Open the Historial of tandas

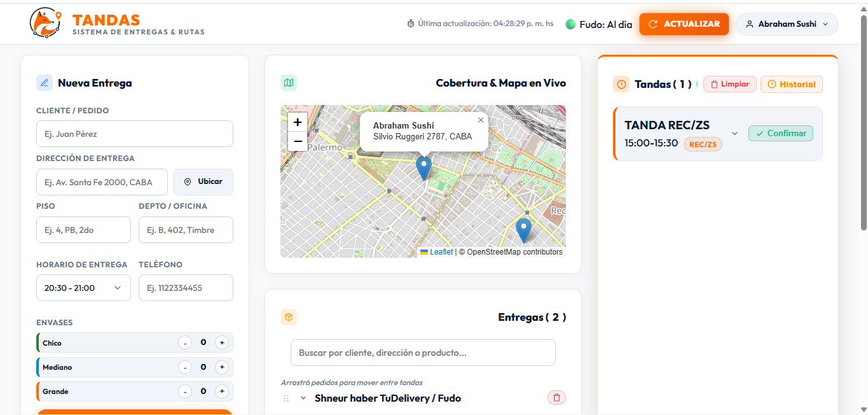click(x=791, y=84)
